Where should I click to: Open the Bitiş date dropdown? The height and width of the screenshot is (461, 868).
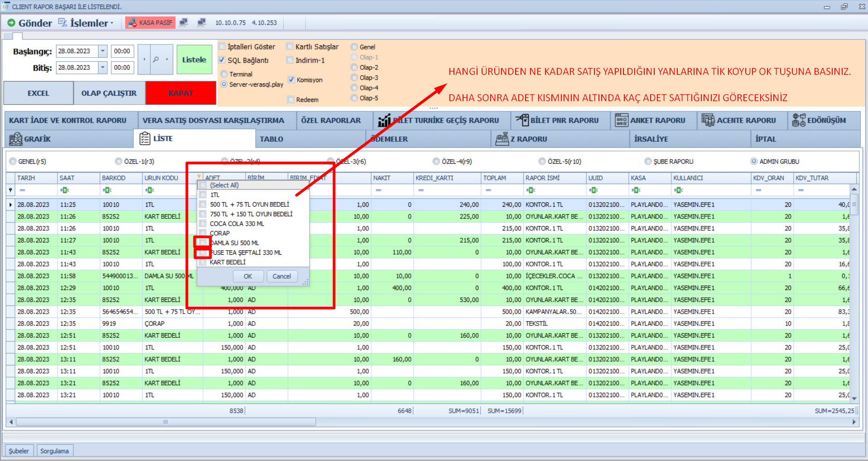click(x=103, y=68)
